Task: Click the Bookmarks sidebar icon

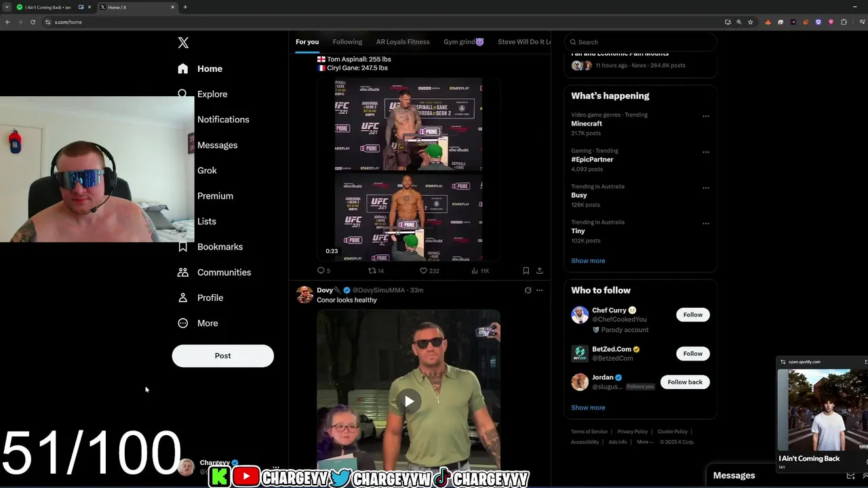Action: click(182, 247)
